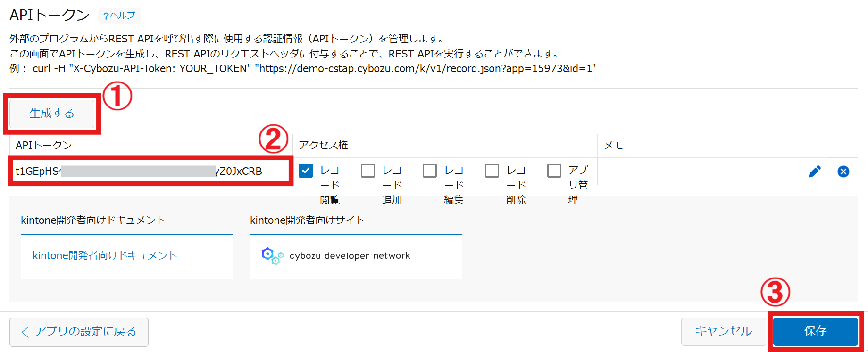Click the pencil icon to edit memo
The height and width of the screenshot is (352, 868).
point(814,172)
